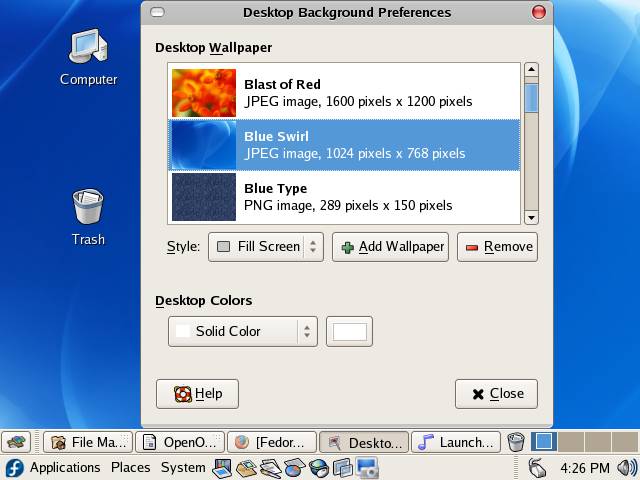Click the wallpaper list scroll-down arrow

pyautogui.click(x=531, y=216)
